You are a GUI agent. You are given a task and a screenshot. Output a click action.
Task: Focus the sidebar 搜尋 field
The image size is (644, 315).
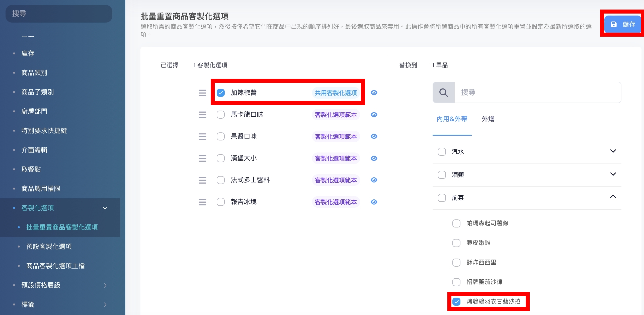point(59,14)
